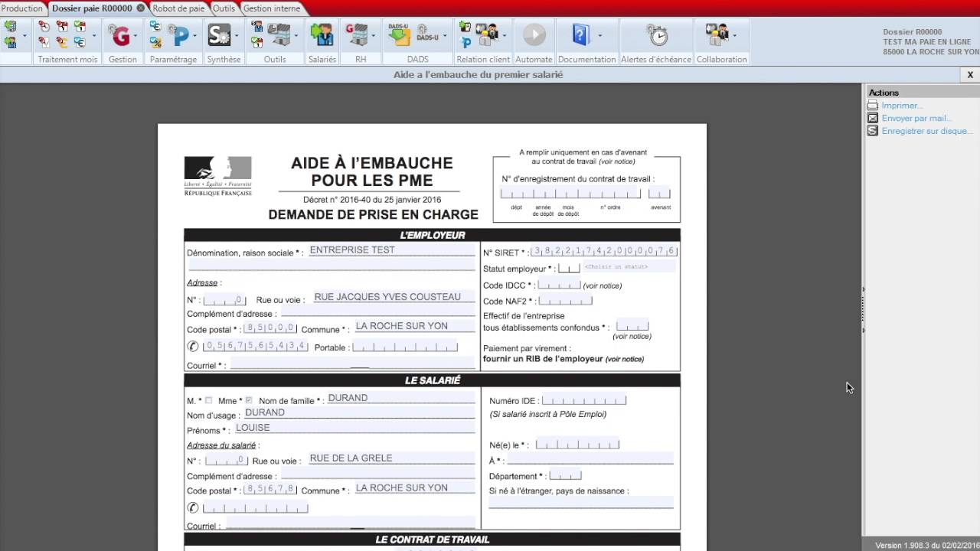Open the Statut employeur status dropdown
Viewport: 980px width, 551px height.
(629, 267)
